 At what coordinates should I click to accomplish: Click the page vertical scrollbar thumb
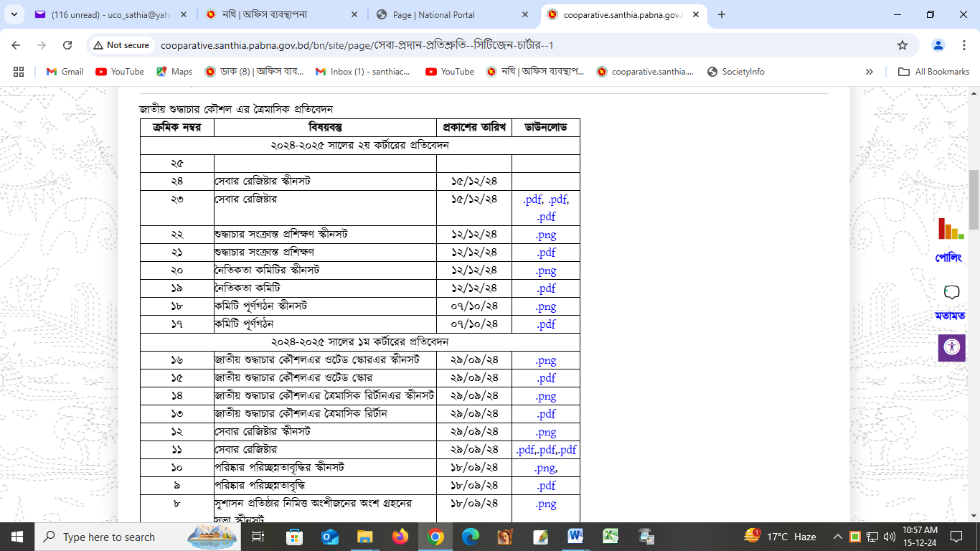(x=974, y=199)
